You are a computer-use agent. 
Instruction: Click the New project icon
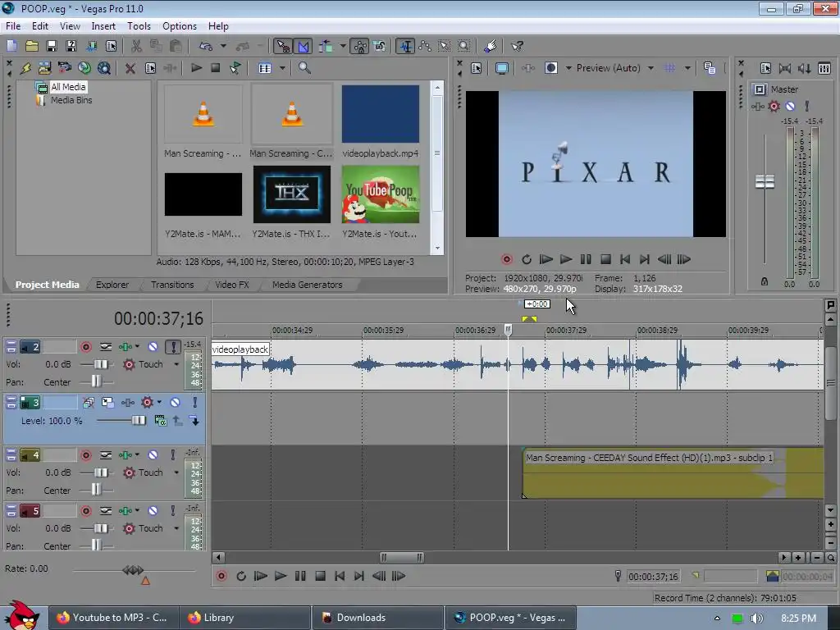(11, 46)
